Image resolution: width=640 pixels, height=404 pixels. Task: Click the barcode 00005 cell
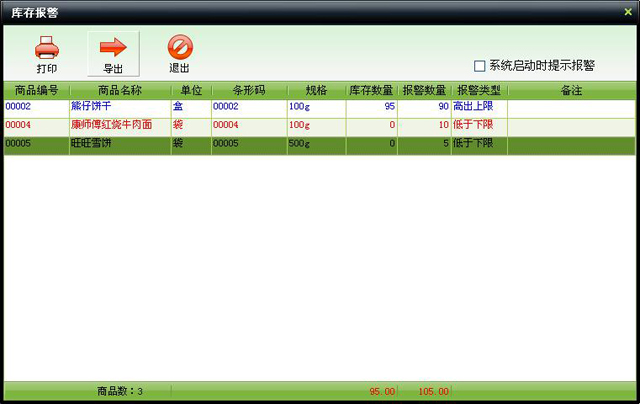[249, 144]
